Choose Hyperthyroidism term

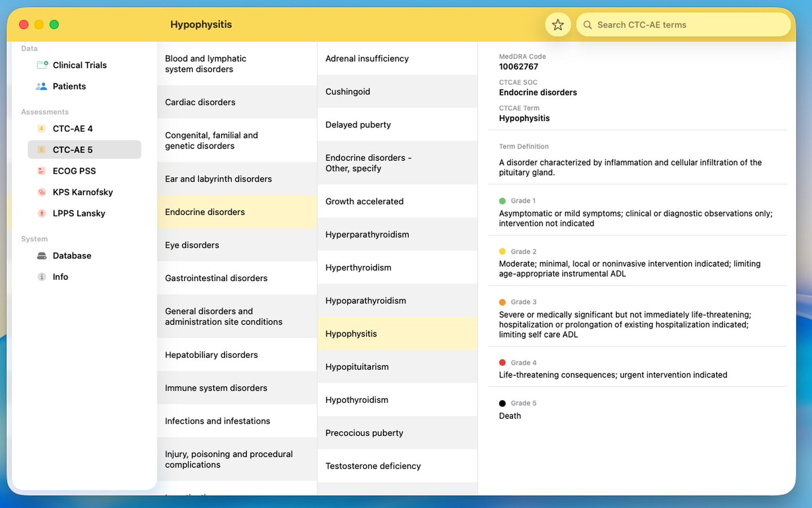tap(398, 268)
